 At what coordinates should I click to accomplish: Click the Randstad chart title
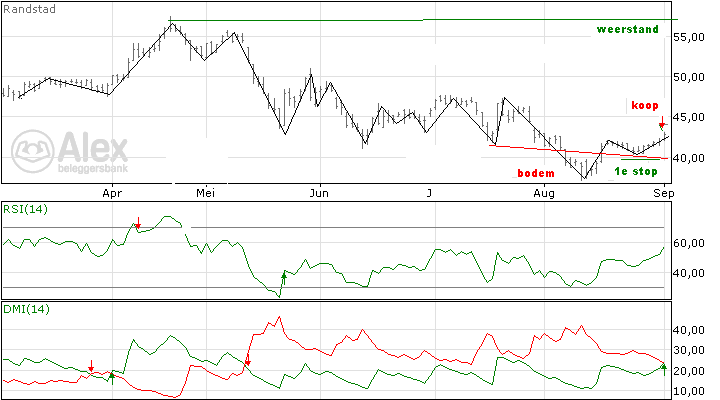(x=29, y=9)
